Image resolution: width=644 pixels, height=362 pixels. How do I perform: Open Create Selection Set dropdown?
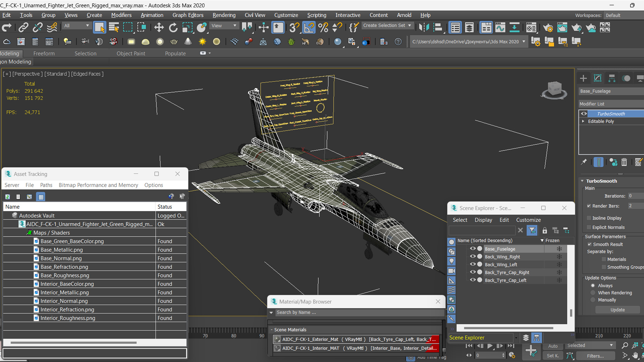coord(387,25)
